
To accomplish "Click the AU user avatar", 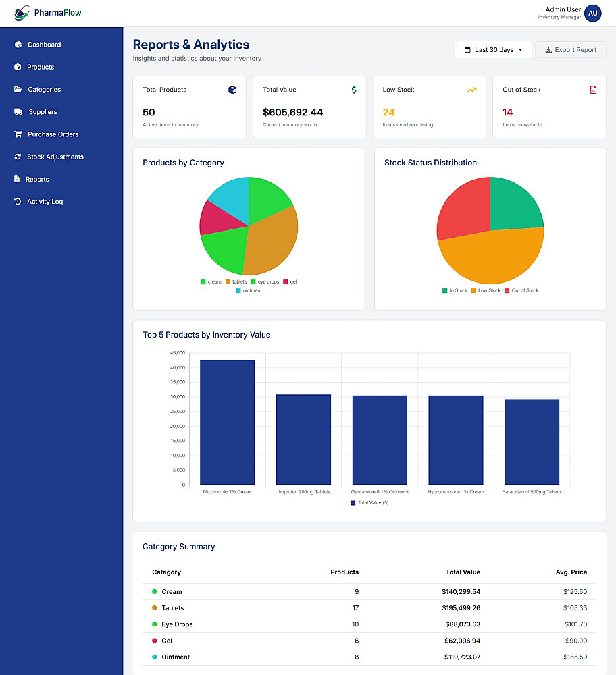I will point(593,13).
